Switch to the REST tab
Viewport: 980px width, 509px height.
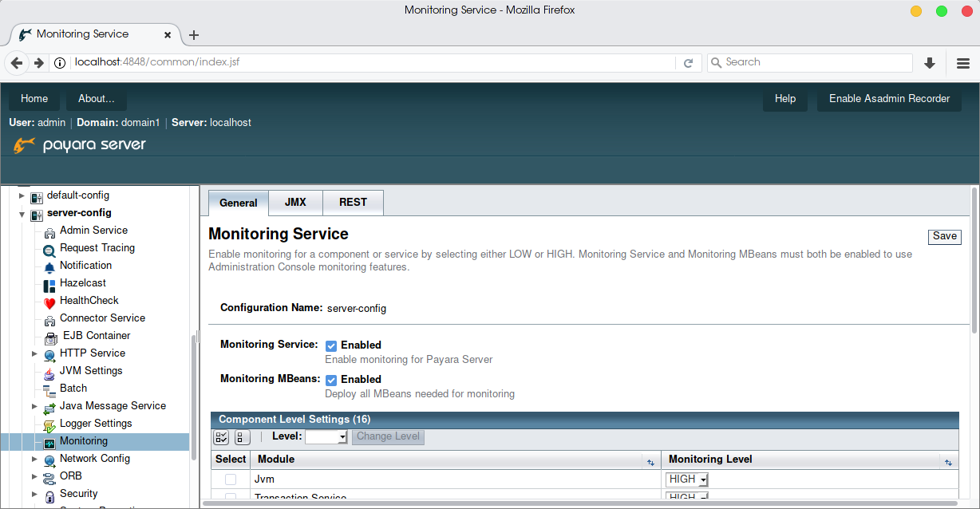[x=353, y=203]
